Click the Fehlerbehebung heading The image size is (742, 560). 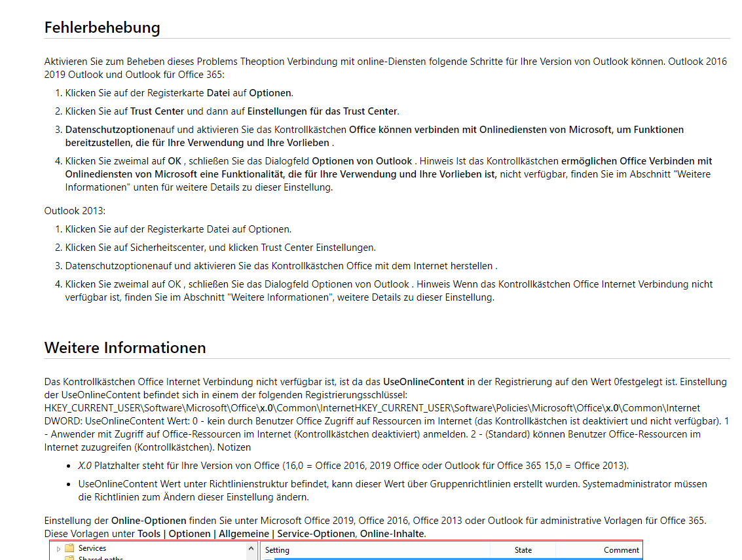[102, 28]
